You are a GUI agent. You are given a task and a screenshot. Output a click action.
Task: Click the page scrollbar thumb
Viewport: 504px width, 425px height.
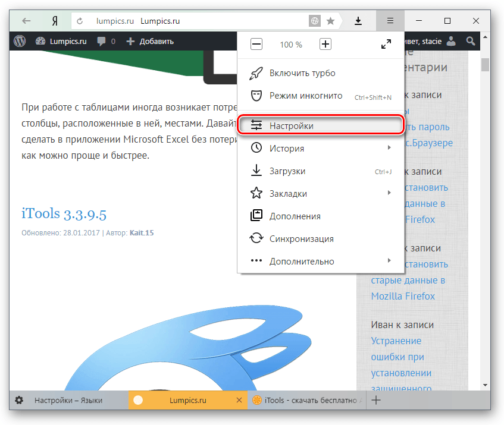[x=485, y=65]
